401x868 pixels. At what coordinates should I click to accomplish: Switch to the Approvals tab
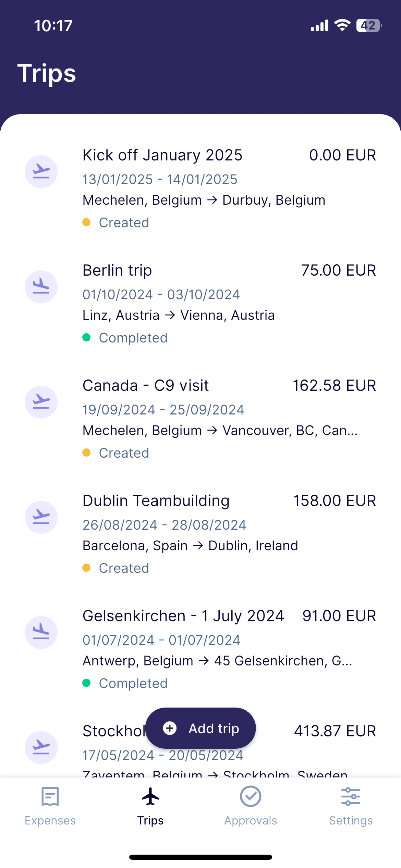251,805
